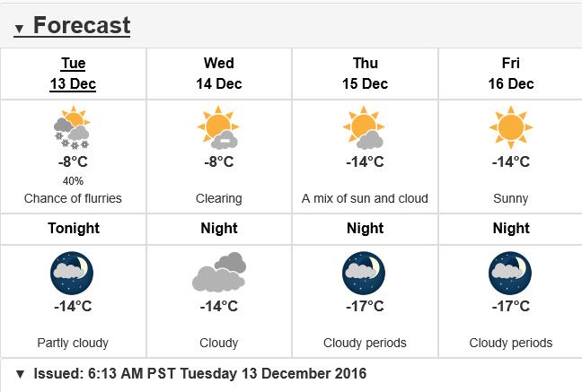582x392 pixels.
Task: Click Friday's sunny weather icon
Action: [x=511, y=127]
